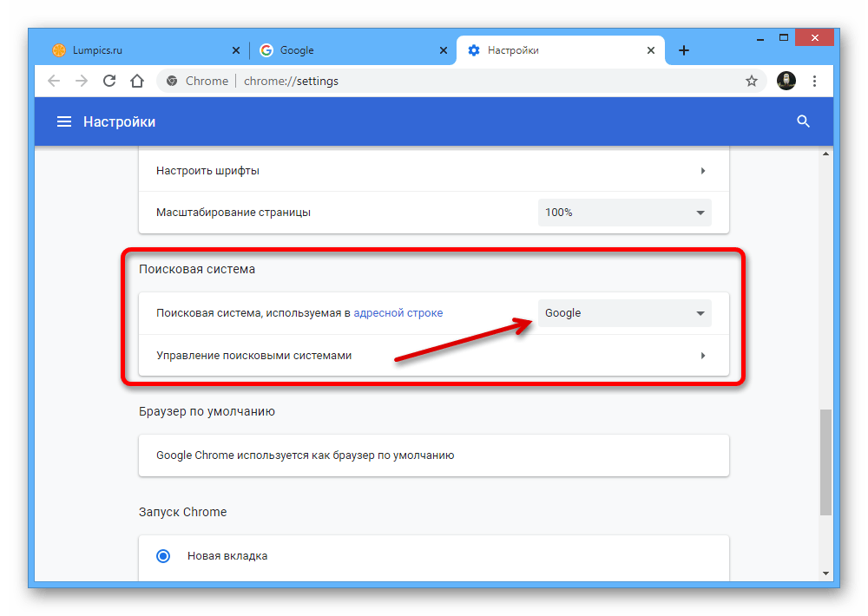
Task: Click the Запуск Chrome heading
Action: click(182, 512)
